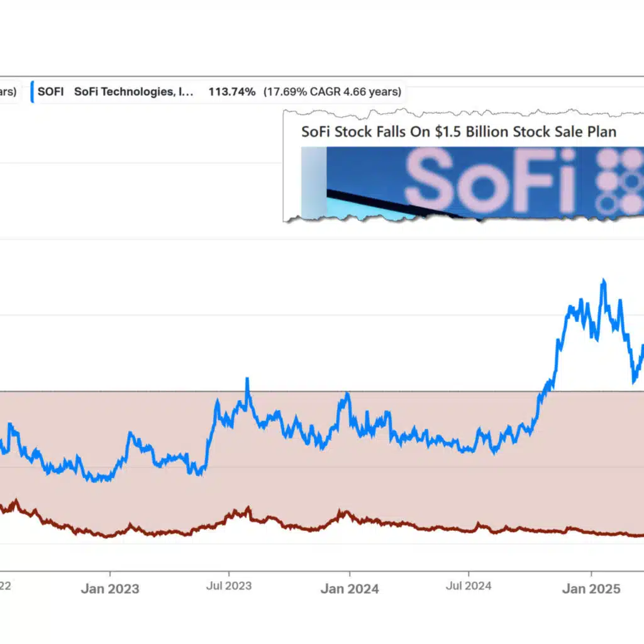Open the SoFi Stock Falls headline
Viewport: 644px width, 644px height.
(x=458, y=131)
